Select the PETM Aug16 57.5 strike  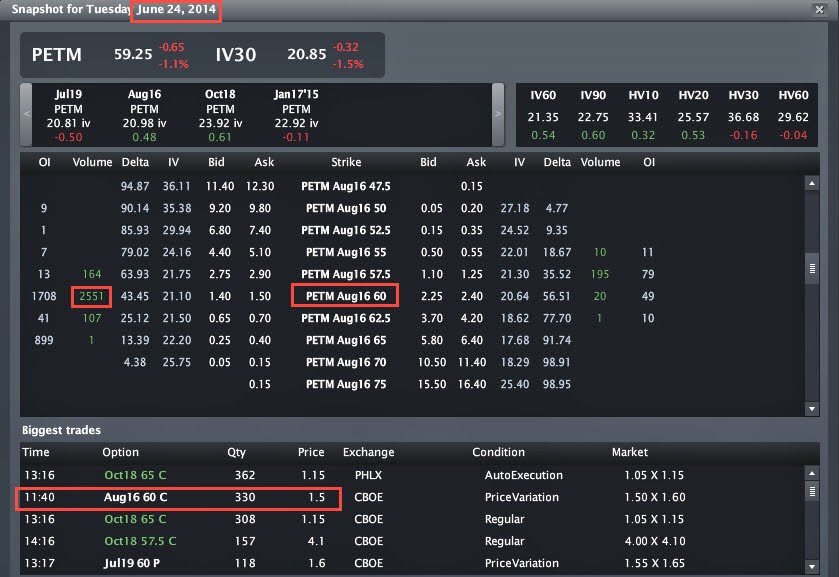[346, 274]
